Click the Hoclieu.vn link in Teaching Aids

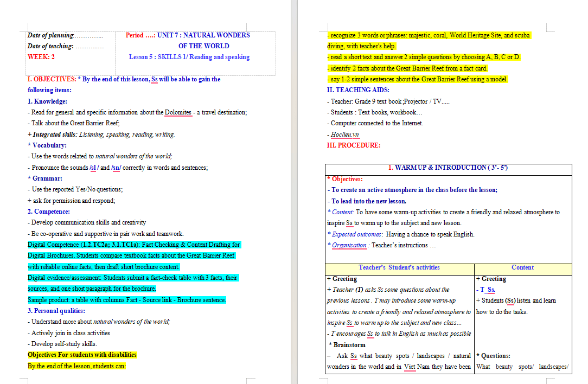point(344,135)
